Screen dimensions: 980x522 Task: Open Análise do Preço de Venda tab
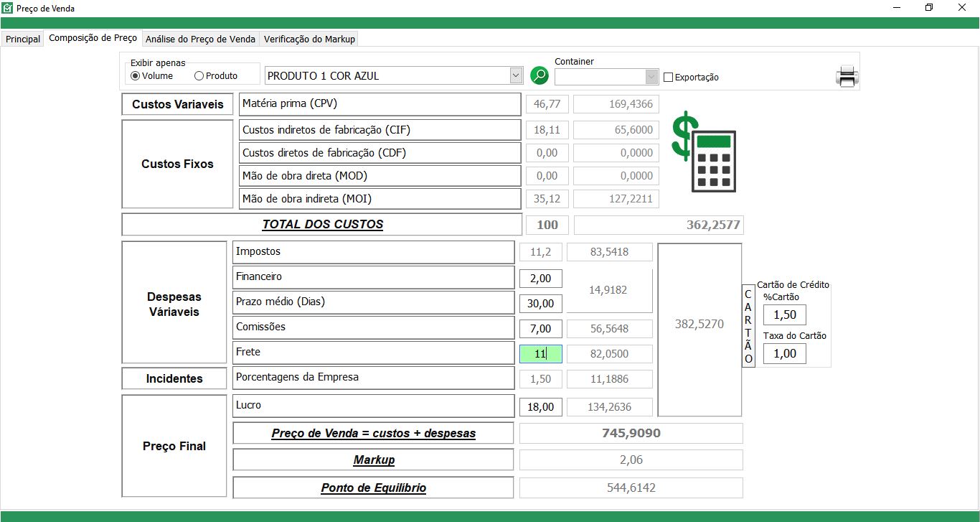(x=200, y=39)
